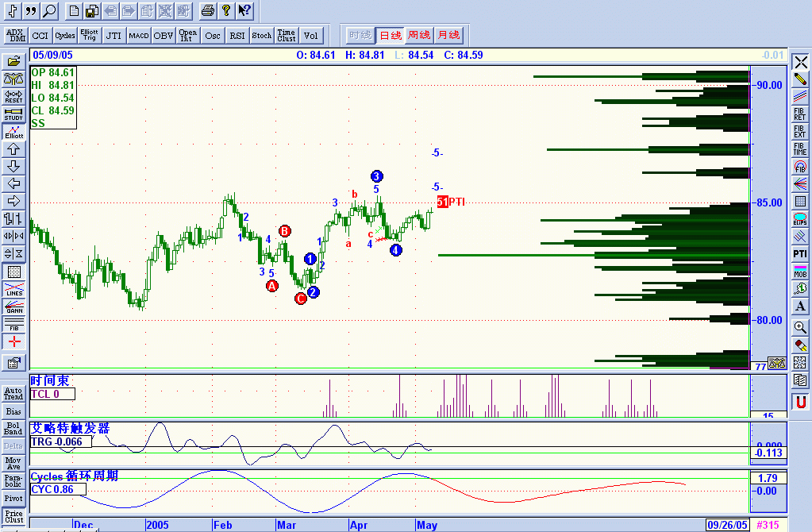Image resolution: width=812 pixels, height=532 pixels.
Task: Click the Vol indicator button
Action: click(x=310, y=35)
